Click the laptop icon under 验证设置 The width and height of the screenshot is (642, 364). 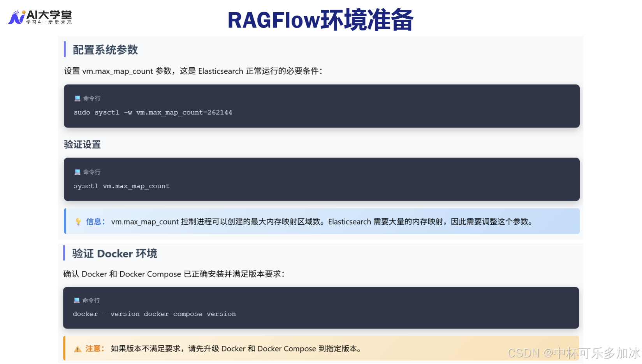click(x=77, y=171)
